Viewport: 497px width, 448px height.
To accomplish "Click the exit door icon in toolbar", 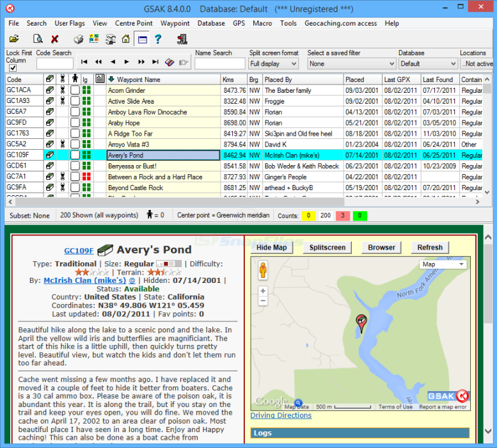I will tap(182, 39).
